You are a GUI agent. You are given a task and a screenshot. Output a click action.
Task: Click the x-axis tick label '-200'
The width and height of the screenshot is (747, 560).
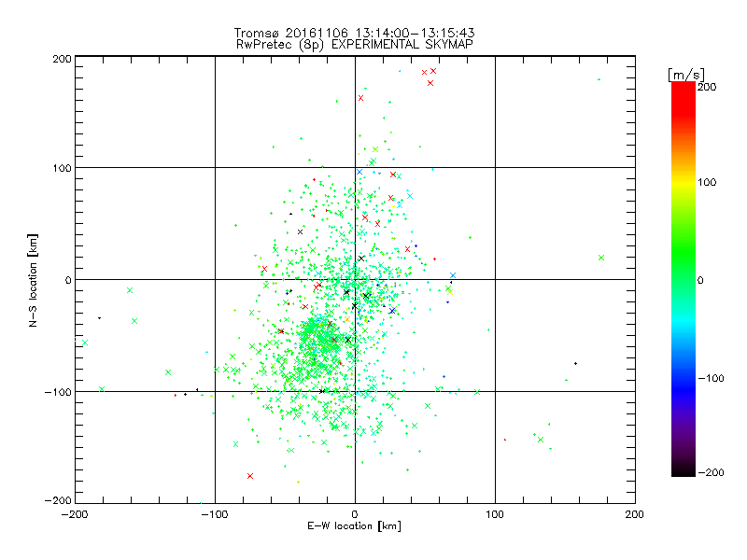coord(75,514)
